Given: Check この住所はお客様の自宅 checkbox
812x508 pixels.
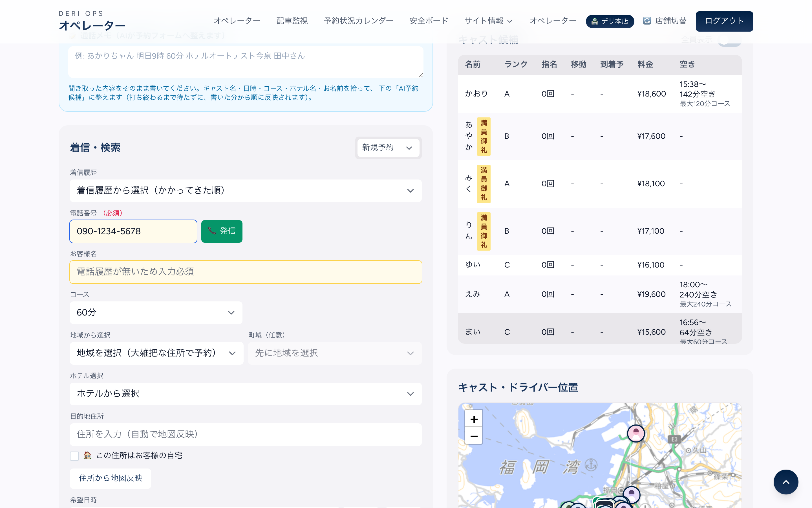Looking at the screenshot, I should coord(74,456).
